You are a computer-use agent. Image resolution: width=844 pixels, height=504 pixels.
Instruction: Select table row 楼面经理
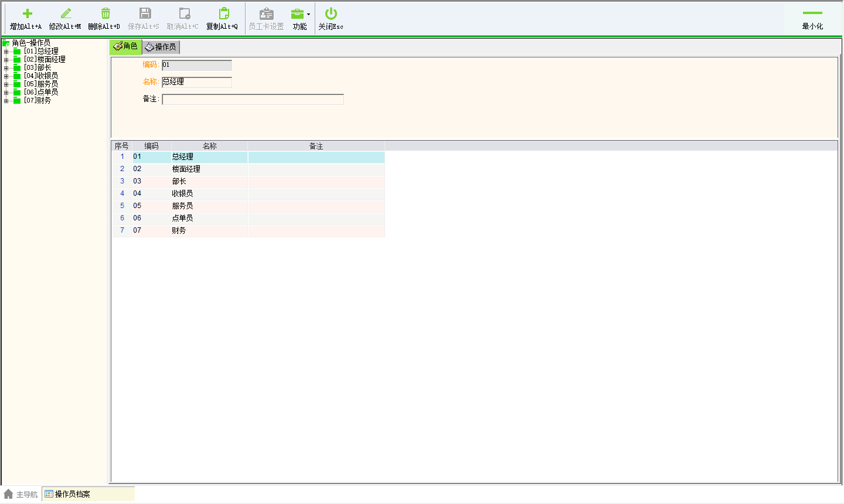tap(249, 169)
